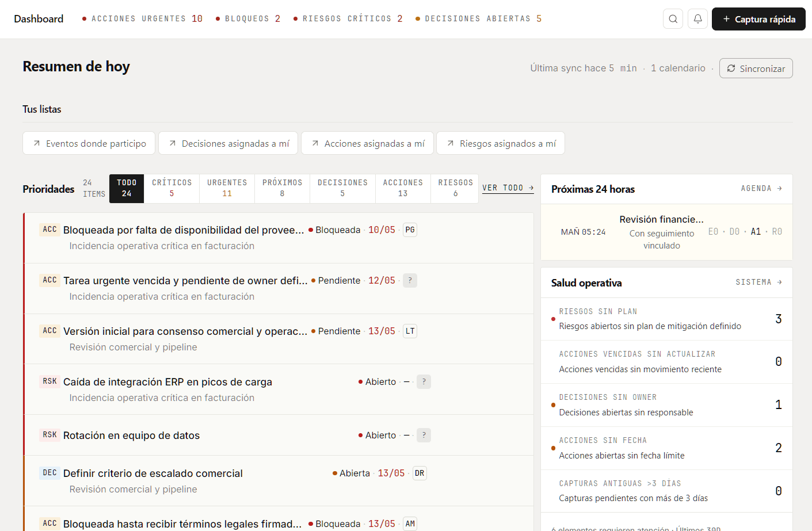Switch to Próximos 8 tab

[282, 188]
